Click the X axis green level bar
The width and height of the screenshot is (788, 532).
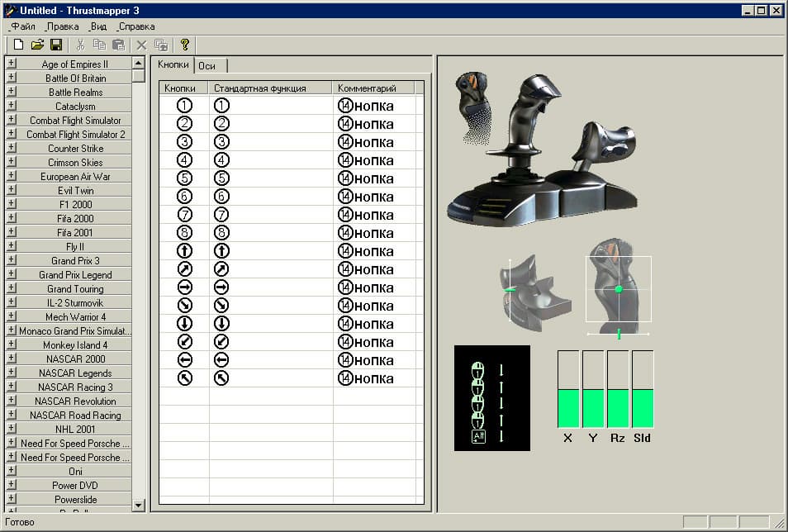pyautogui.click(x=568, y=408)
